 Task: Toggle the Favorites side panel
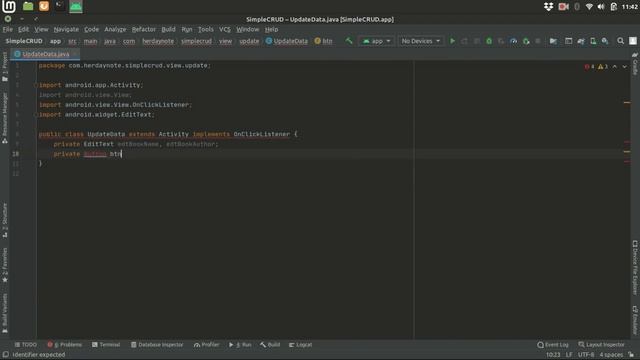(x=5, y=265)
